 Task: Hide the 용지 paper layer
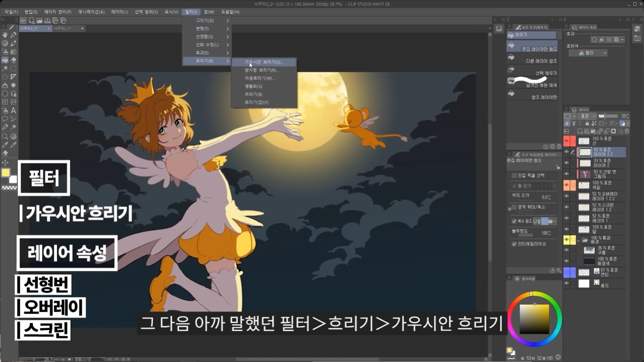tap(566, 283)
